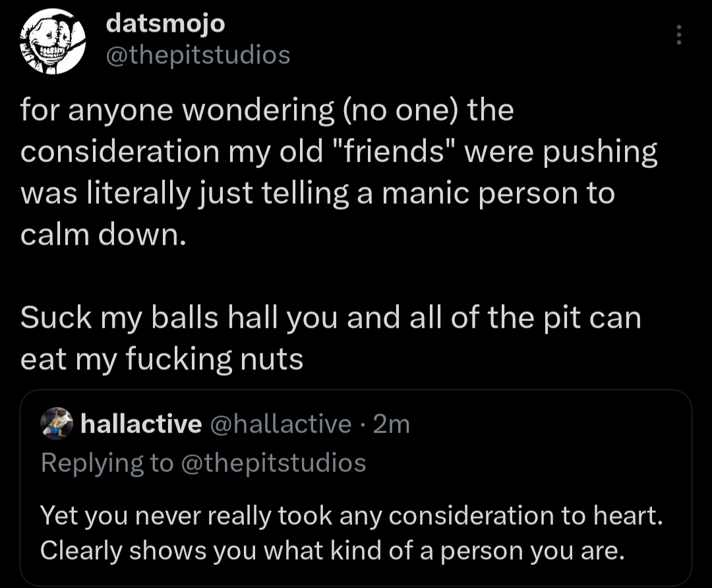This screenshot has height=588, width=712.
Task: Select the "was literally just telling" line
Action: 316,194
